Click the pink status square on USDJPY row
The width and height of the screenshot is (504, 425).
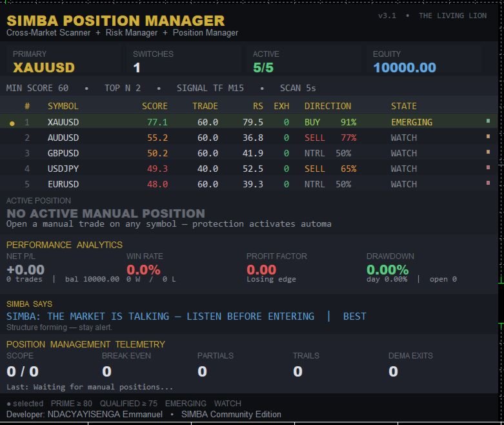click(x=488, y=167)
